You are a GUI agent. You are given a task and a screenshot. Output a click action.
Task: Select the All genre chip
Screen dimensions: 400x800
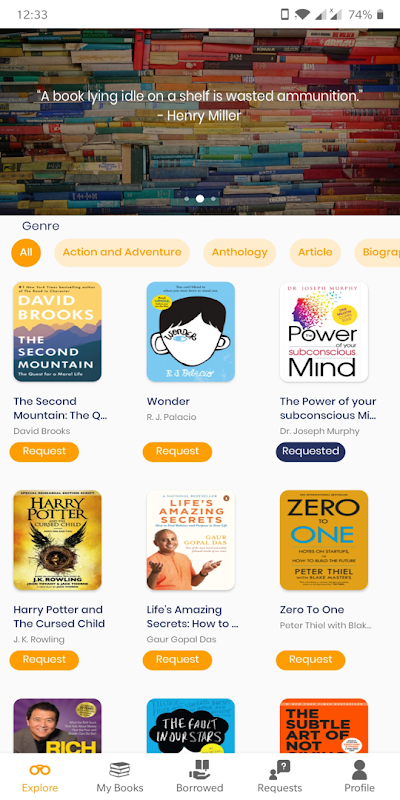click(x=26, y=252)
